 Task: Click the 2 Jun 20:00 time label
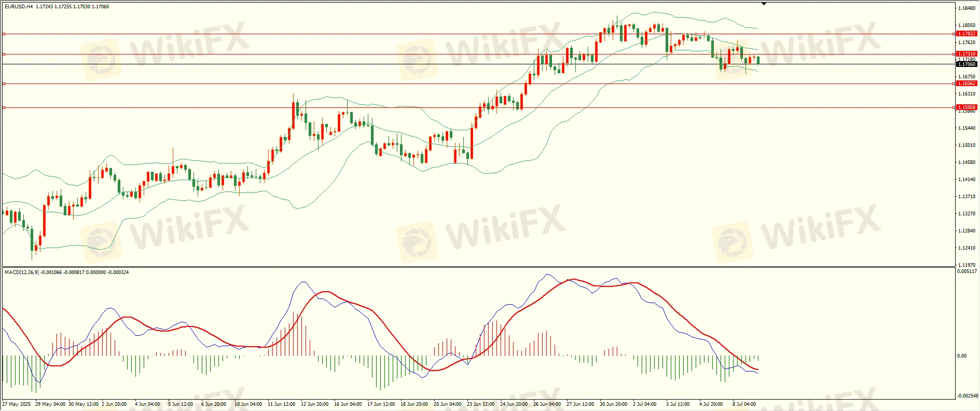pos(114,404)
